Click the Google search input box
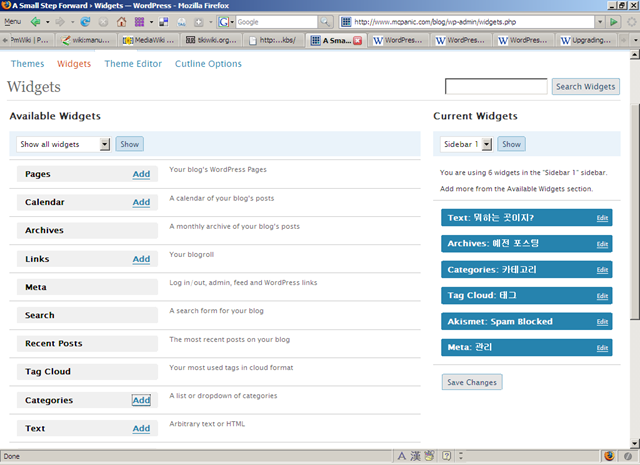Image resolution: width=640 pixels, height=465 pixels. [276, 22]
